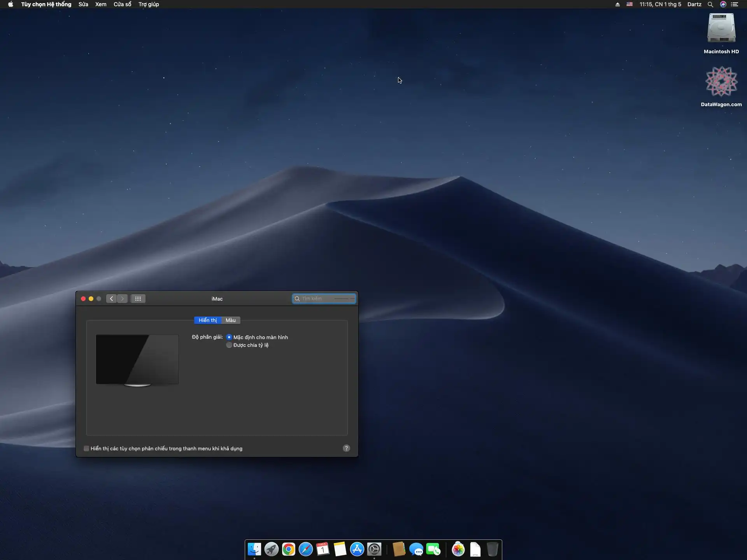Click the show all preferences grid icon
The image size is (747, 560).
138,299
